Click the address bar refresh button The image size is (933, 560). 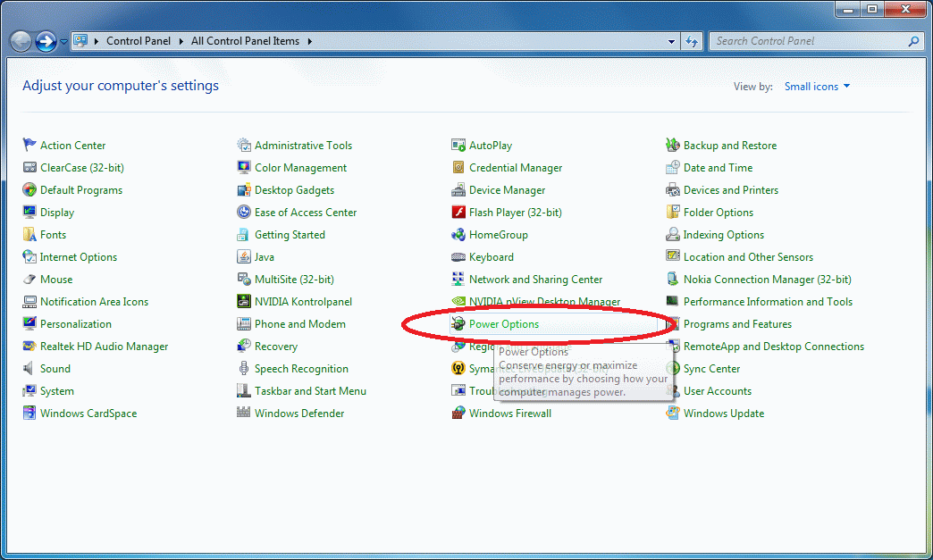(692, 41)
